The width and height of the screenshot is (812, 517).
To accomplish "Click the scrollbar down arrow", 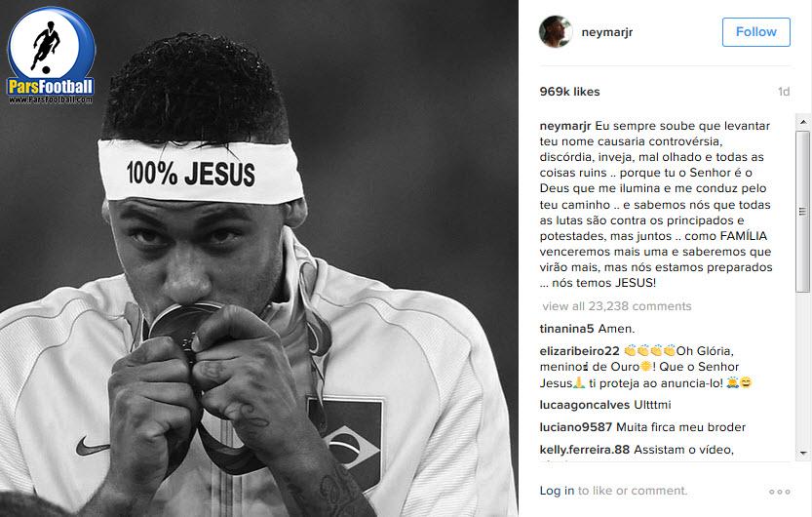I will point(803,453).
